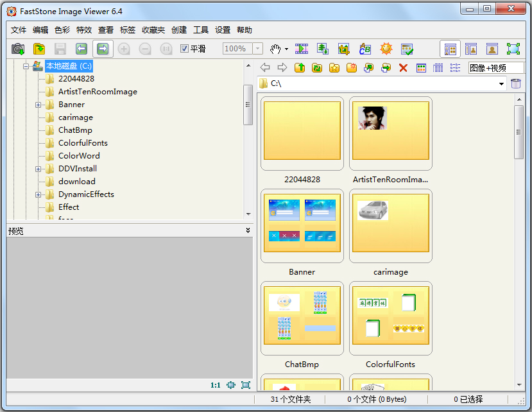
Task: Click the zoom percentage field showing 100%
Action: 237,49
